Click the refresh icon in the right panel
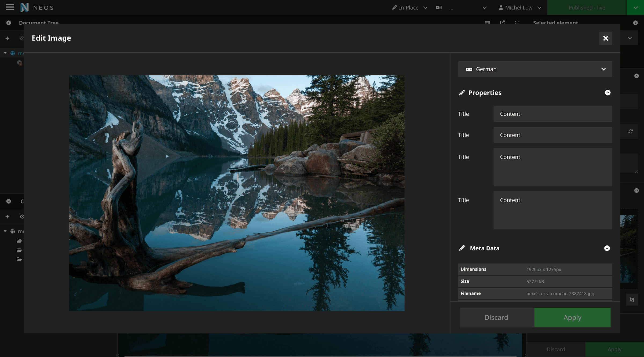 coord(631,131)
